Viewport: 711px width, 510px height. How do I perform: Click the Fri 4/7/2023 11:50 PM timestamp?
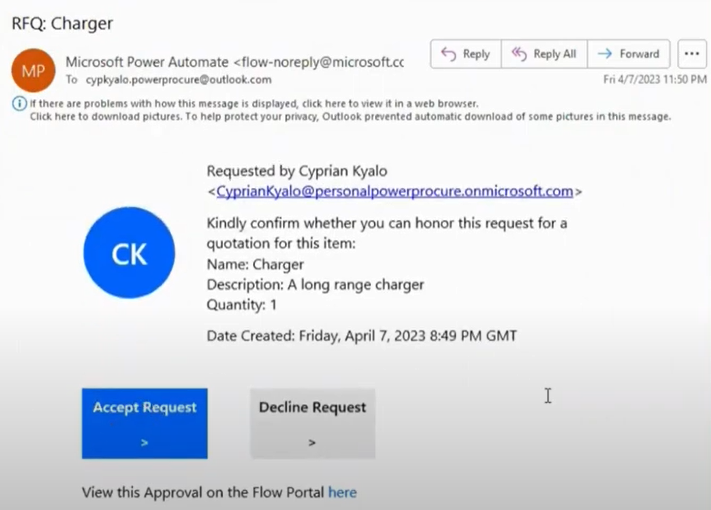[x=654, y=80]
